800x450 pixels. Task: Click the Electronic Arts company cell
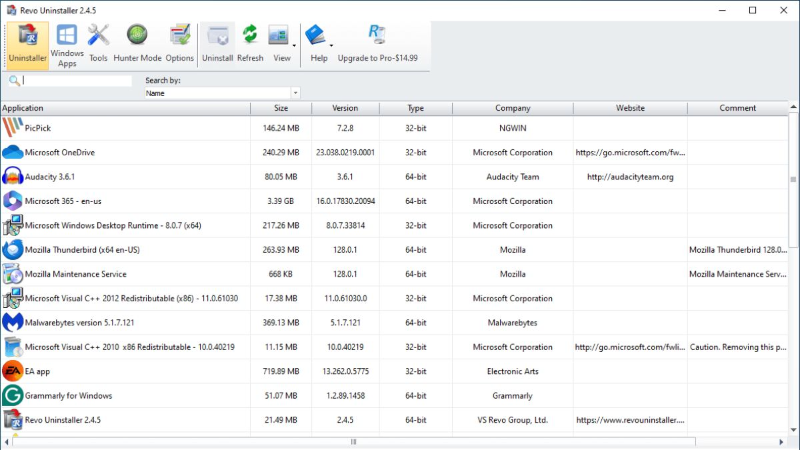pos(512,371)
